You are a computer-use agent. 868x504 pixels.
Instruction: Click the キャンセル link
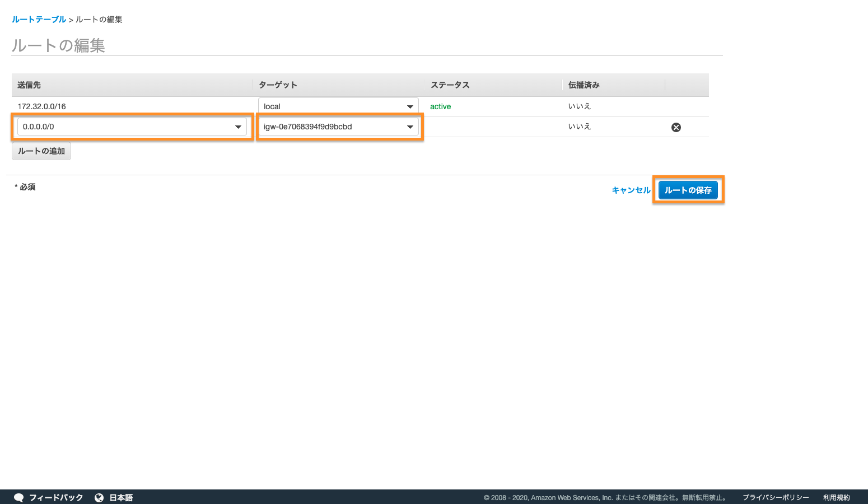point(631,190)
